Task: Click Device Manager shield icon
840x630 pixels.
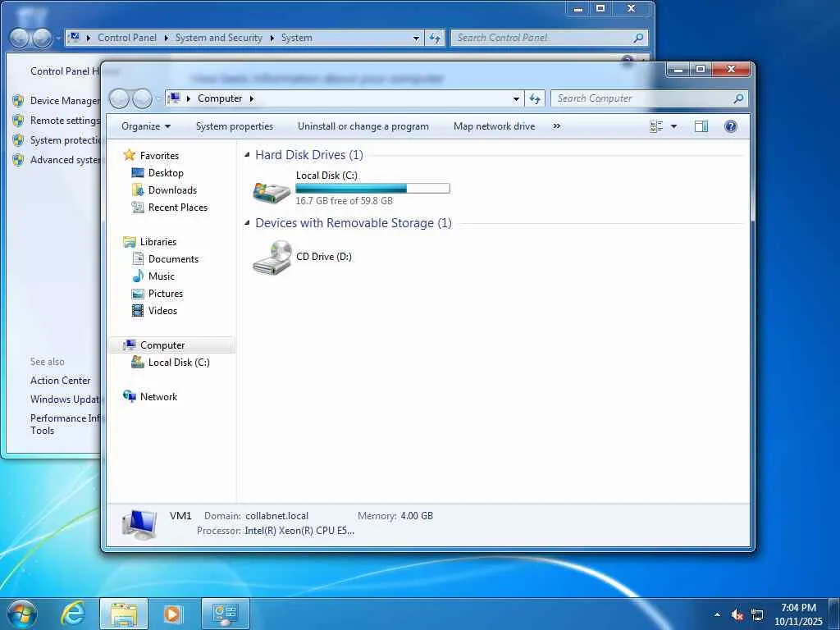Action: click(18, 101)
